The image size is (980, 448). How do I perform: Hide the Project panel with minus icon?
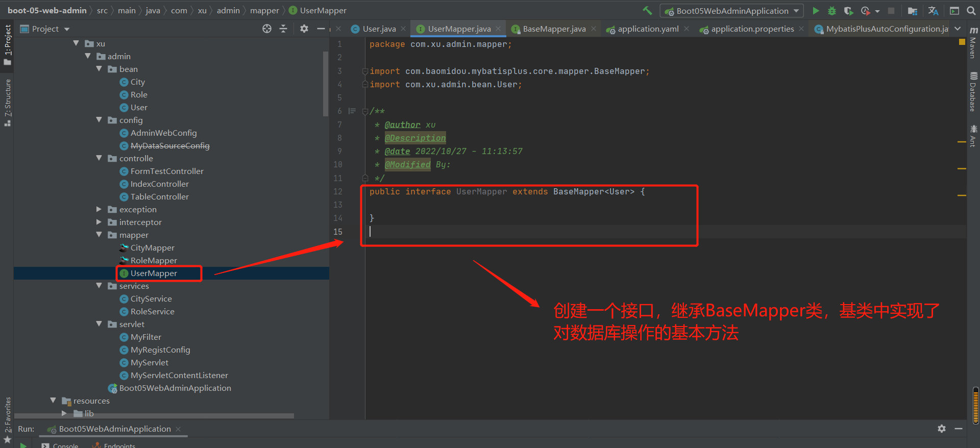tap(321, 29)
